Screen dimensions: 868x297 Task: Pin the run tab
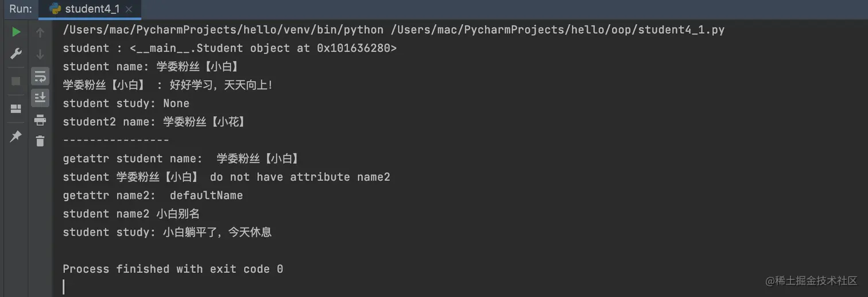[x=16, y=136]
